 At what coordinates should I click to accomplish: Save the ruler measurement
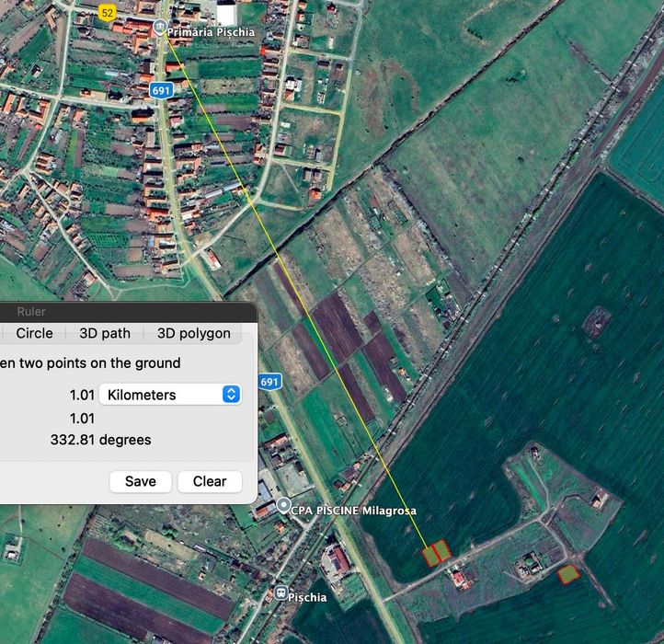tap(141, 481)
